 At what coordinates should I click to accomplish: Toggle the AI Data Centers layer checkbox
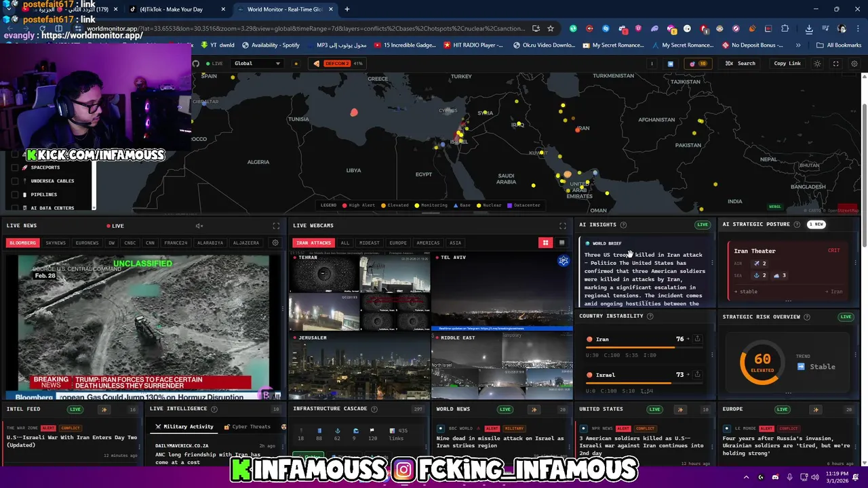[15, 208]
